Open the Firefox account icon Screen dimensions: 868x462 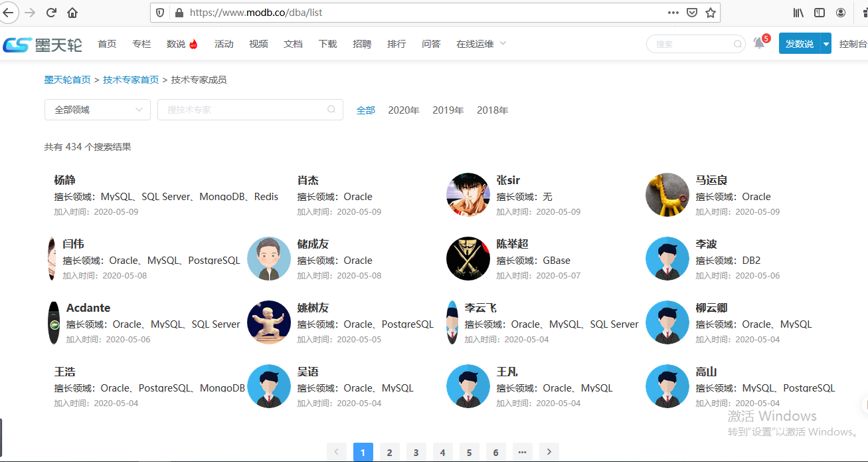pyautogui.click(x=841, y=13)
